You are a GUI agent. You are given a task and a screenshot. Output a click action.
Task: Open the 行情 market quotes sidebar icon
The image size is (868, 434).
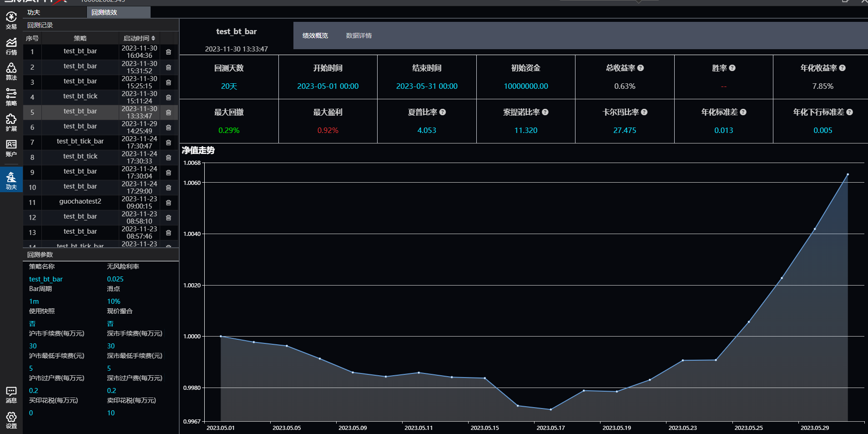tap(11, 46)
